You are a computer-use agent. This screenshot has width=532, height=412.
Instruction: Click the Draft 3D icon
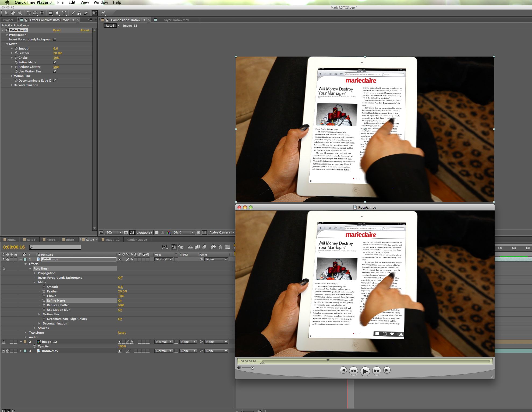coord(181,247)
